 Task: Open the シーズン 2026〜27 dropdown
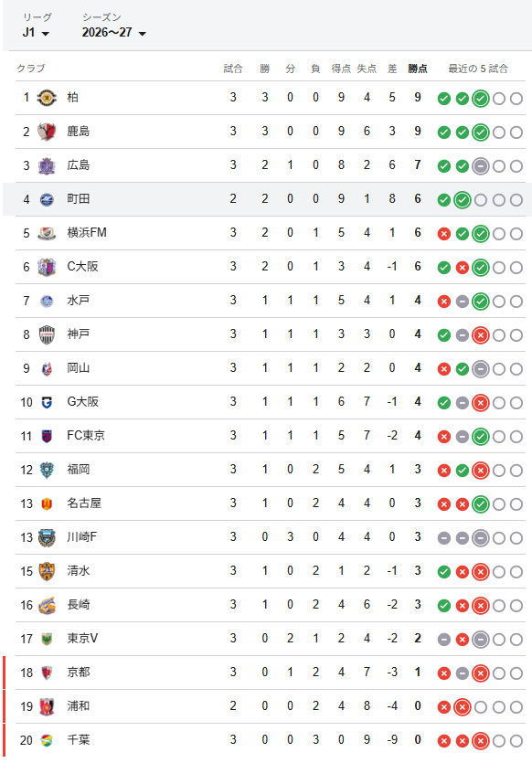(114, 33)
